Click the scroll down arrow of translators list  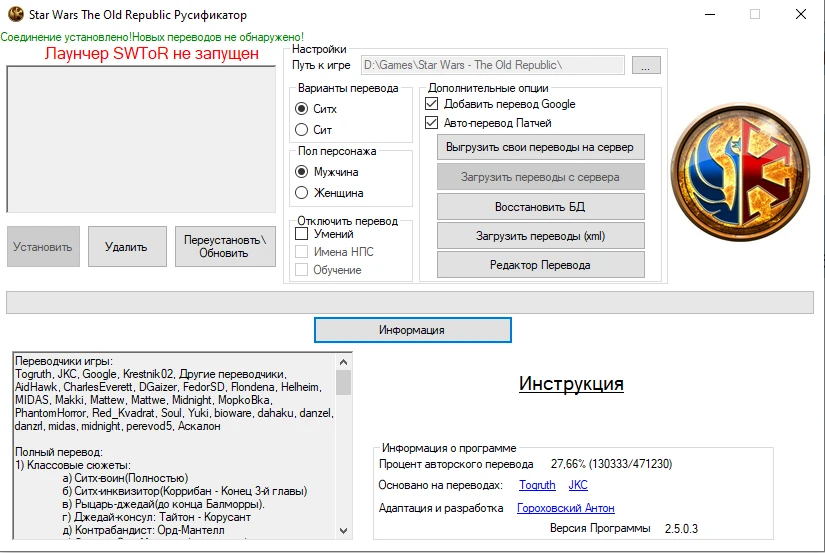(x=344, y=531)
